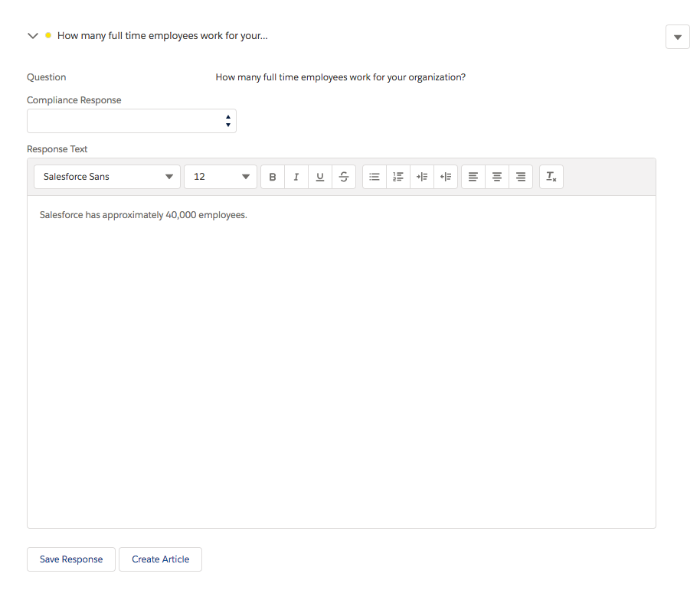Insert a numbered list
Image resolution: width=700 pixels, height=590 pixels.
click(x=398, y=177)
